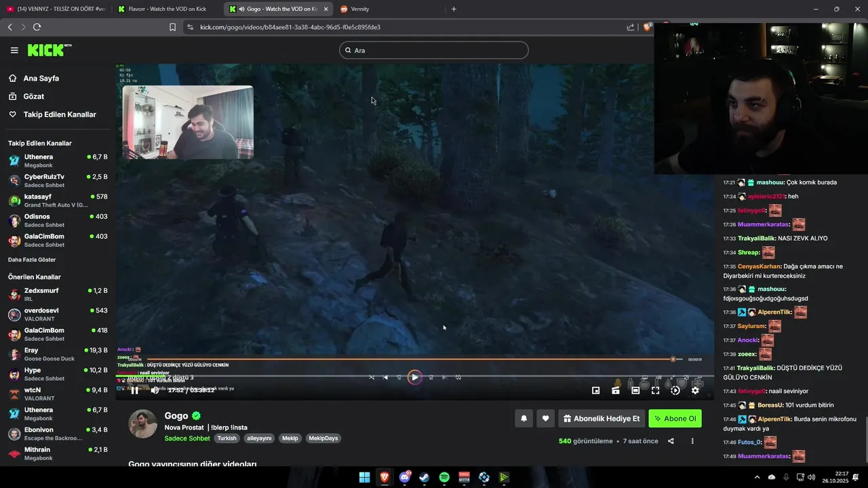868x488 pixels.
Task: Open Mithrain channel in the sidebar
Action: (58, 453)
